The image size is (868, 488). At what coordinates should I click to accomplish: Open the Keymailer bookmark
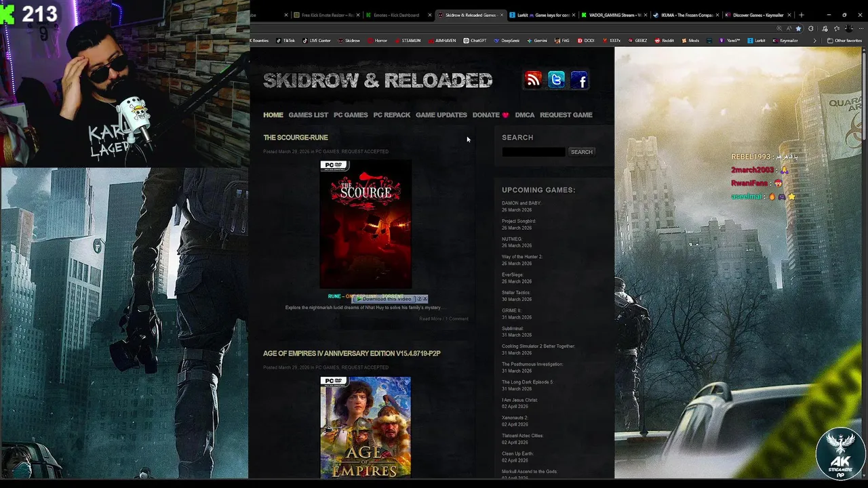coord(785,41)
